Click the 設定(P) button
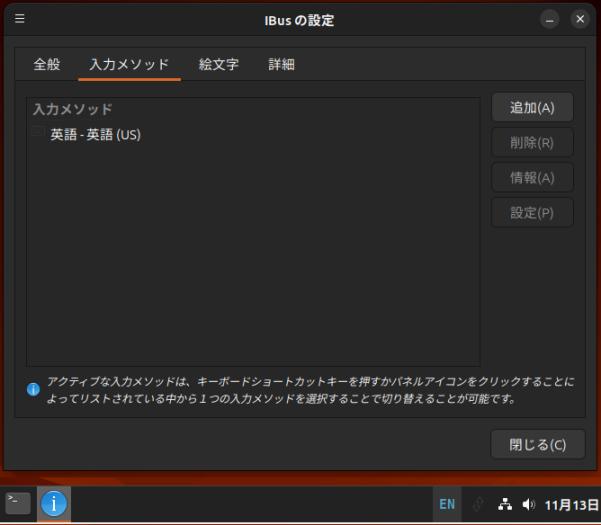Image resolution: width=601 pixels, height=525 pixels. coord(532,213)
